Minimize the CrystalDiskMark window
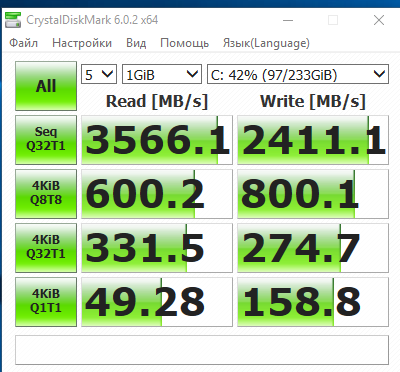 (x=288, y=20)
